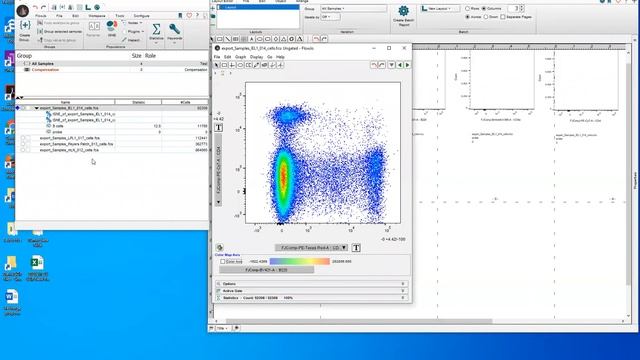The height and width of the screenshot is (360, 640).
Task: Click the arrow pointer tool in the graph window
Action: coord(217,65)
